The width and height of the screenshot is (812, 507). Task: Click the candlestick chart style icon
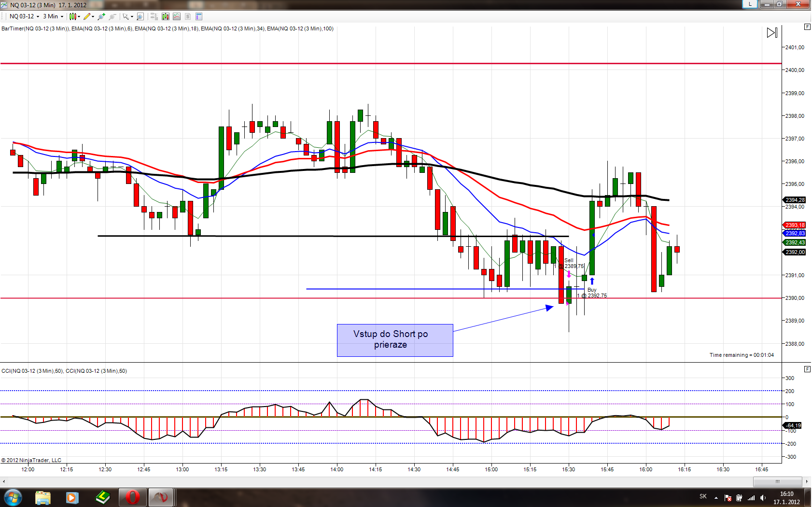pos(72,16)
